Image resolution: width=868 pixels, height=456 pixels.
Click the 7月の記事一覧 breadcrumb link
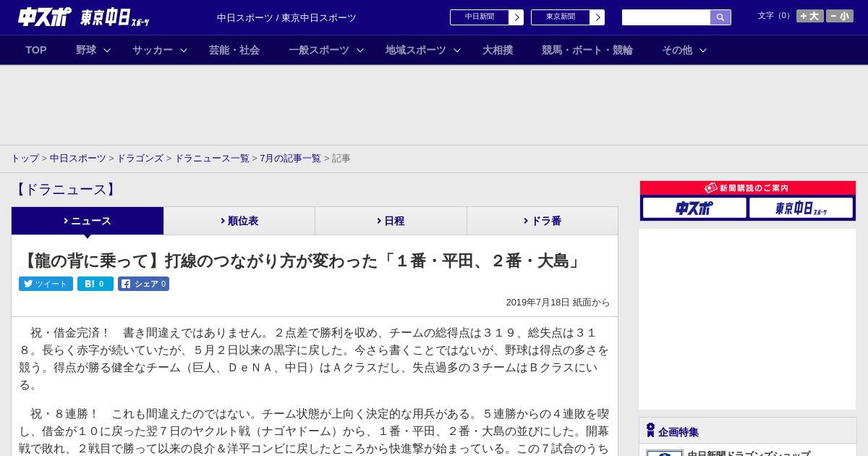(x=290, y=158)
